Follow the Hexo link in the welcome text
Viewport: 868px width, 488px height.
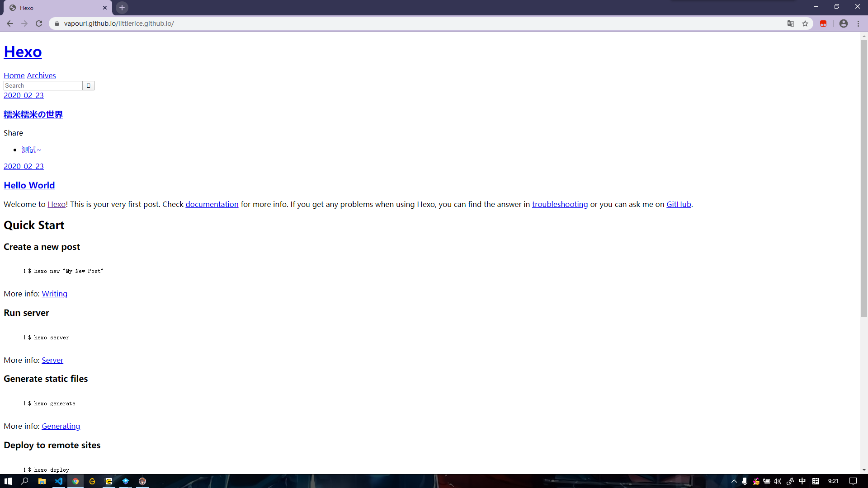pos(57,204)
